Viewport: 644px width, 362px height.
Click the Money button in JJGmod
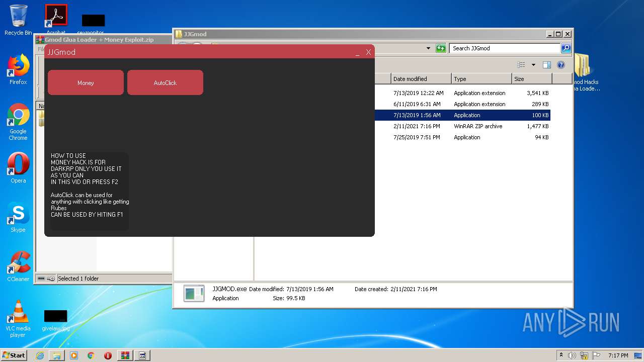[x=86, y=82]
